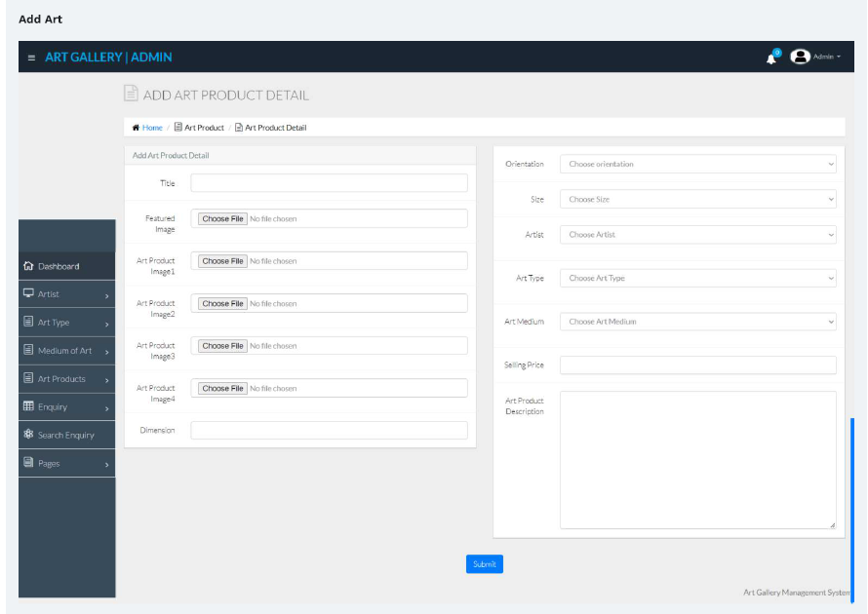Image resolution: width=868 pixels, height=614 pixels.
Task: Expand the Art Type menu chevron
Action: click(x=107, y=325)
